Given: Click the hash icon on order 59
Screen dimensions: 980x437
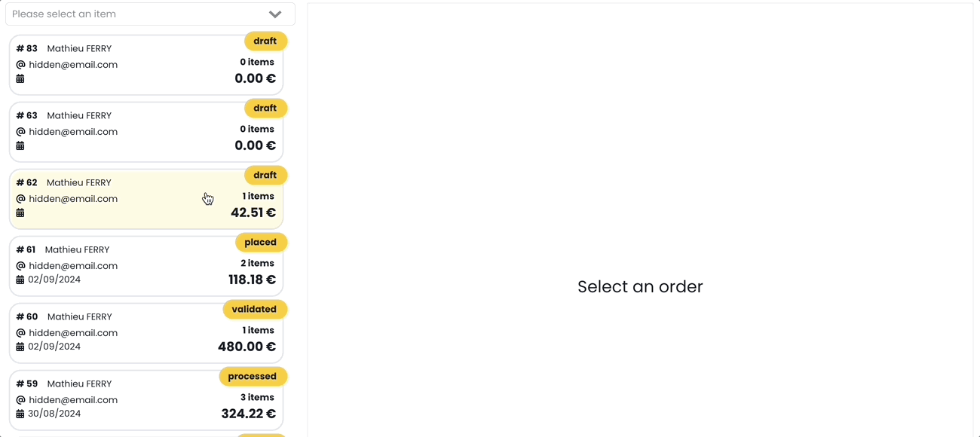Looking at the screenshot, I should (x=20, y=384).
